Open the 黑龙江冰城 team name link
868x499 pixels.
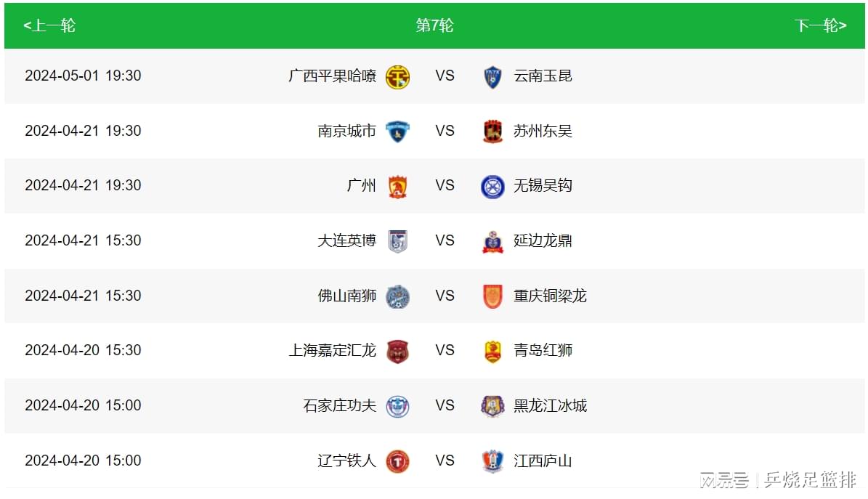[551, 406]
